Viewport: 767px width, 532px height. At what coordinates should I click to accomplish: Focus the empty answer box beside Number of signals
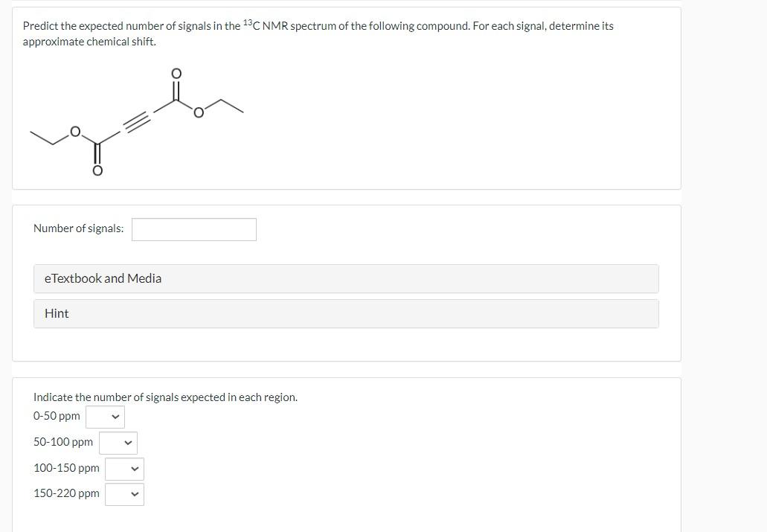(193, 229)
